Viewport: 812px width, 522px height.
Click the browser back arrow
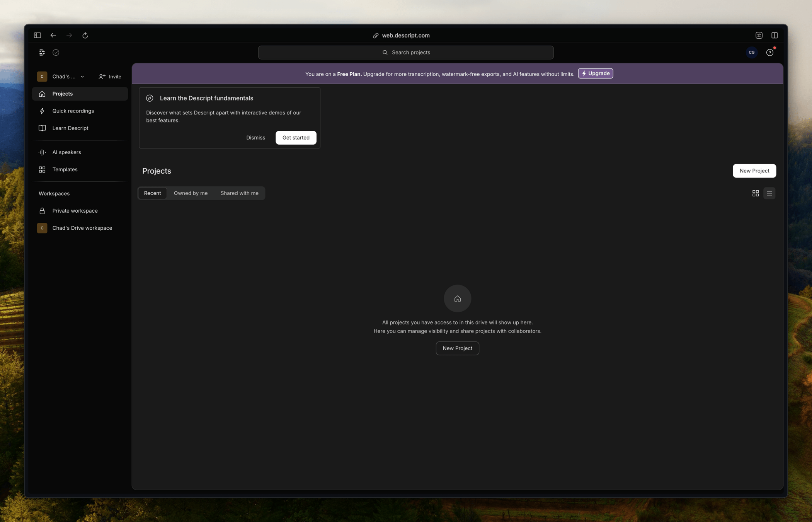point(53,35)
